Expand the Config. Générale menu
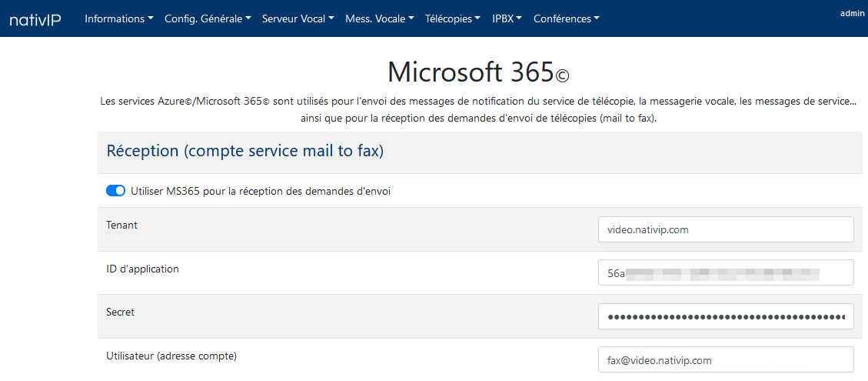 tap(208, 18)
